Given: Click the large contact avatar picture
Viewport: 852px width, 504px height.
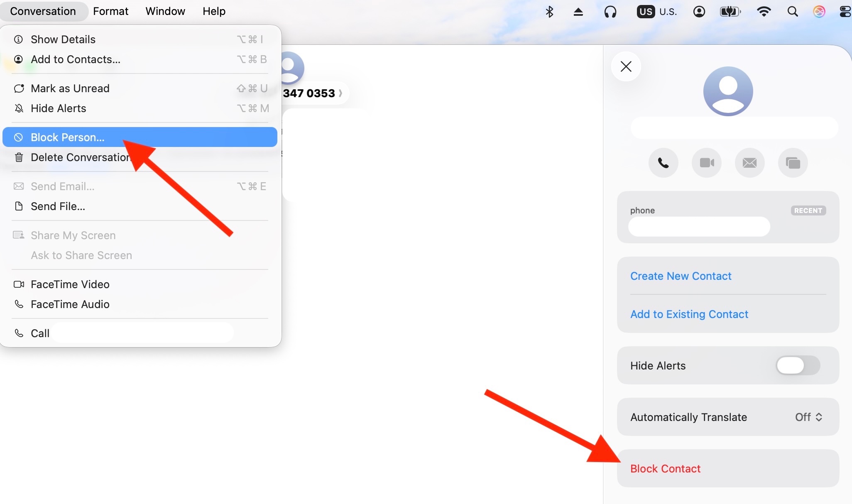Looking at the screenshot, I should (x=728, y=91).
